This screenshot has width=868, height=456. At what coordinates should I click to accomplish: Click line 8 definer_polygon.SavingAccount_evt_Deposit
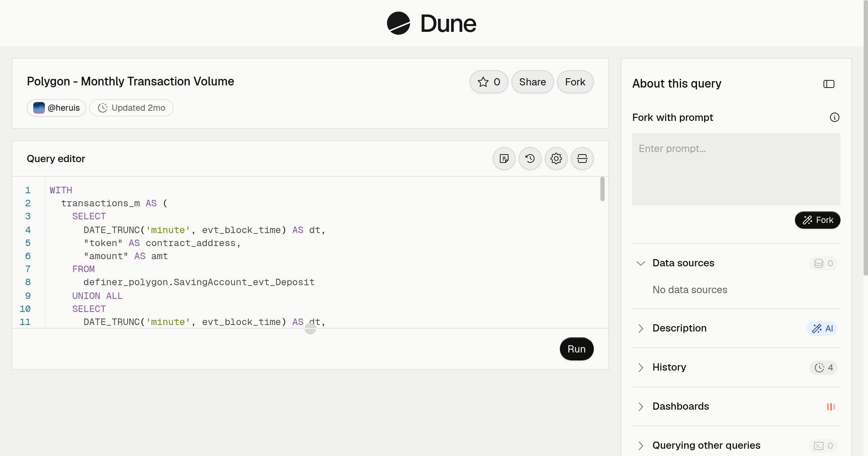199,282
